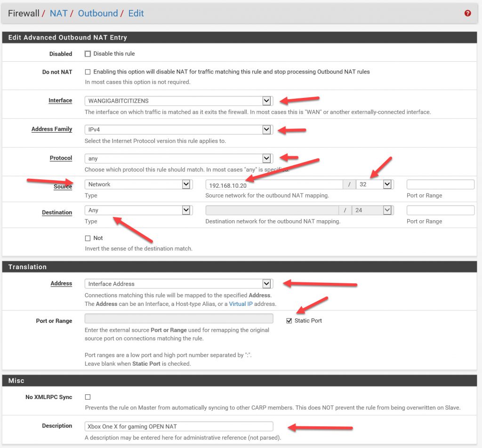This screenshot has height=448, width=482.
Task: Click the Edit breadcrumb link
Action: (136, 13)
